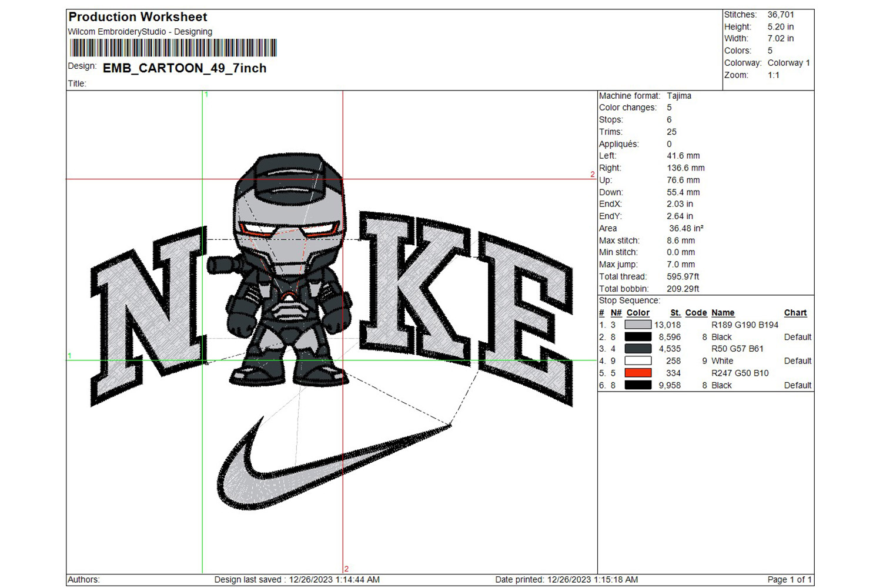Click the Area value 36.48 in²
883x588 pixels.
(686, 228)
